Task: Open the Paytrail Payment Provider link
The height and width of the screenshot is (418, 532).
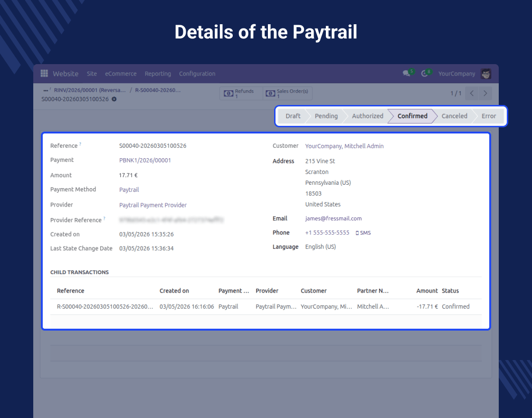Action: click(x=152, y=205)
